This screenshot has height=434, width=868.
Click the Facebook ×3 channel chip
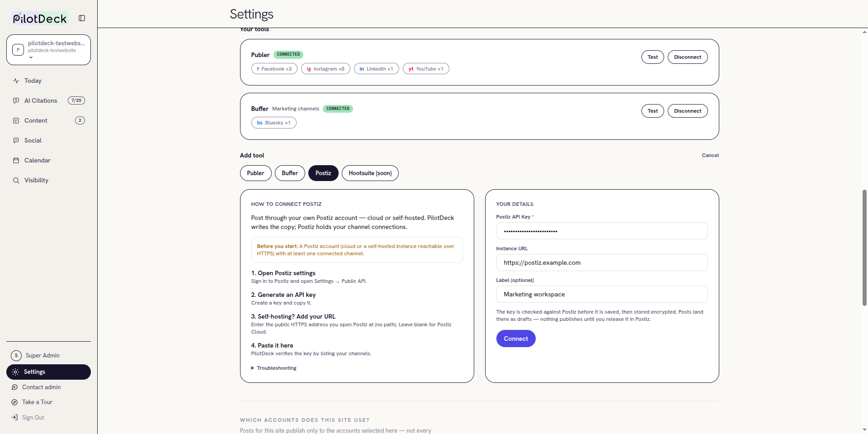pos(274,69)
